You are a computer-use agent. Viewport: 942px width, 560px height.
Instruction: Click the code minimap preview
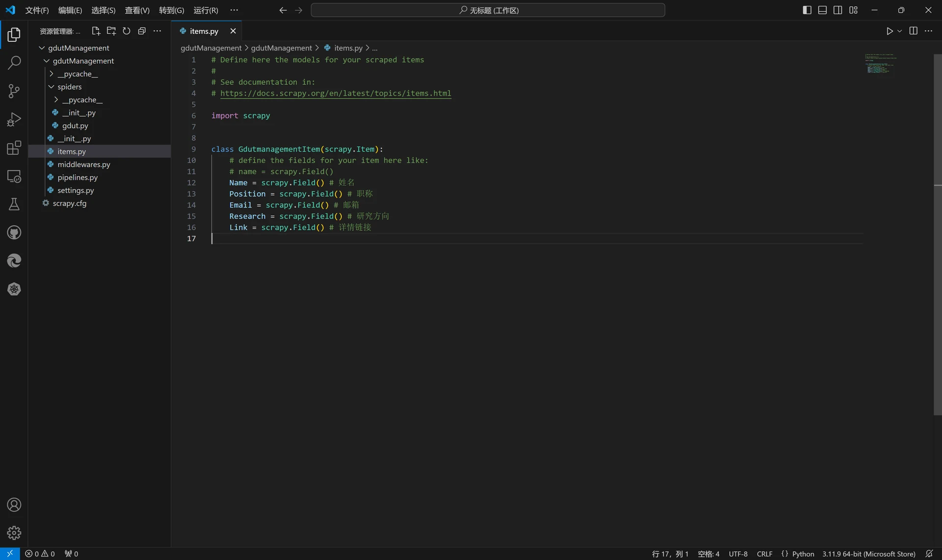click(x=881, y=64)
